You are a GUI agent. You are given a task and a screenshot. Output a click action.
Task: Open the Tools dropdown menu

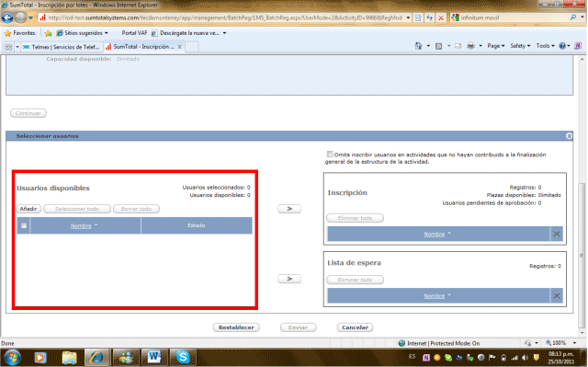pyautogui.click(x=545, y=46)
